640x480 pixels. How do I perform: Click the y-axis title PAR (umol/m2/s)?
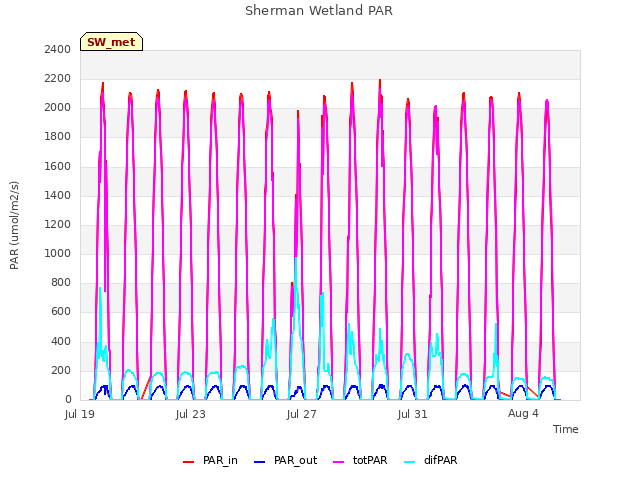[14, 225]
